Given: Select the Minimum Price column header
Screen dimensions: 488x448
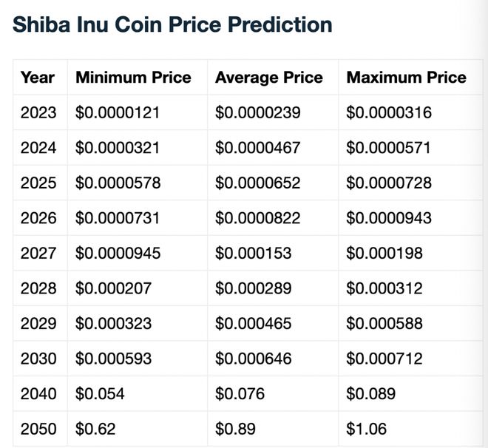Looking at the screenshot, I should 133,78.
